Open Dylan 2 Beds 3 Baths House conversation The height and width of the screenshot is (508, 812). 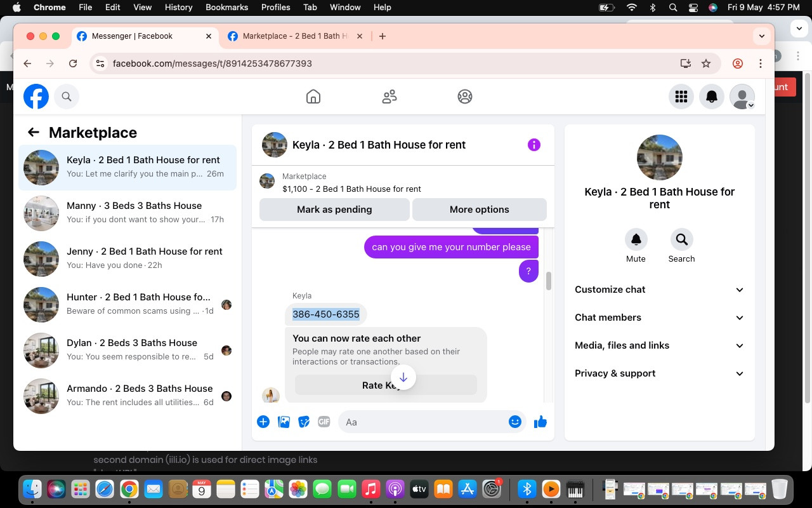coord(128,351)
